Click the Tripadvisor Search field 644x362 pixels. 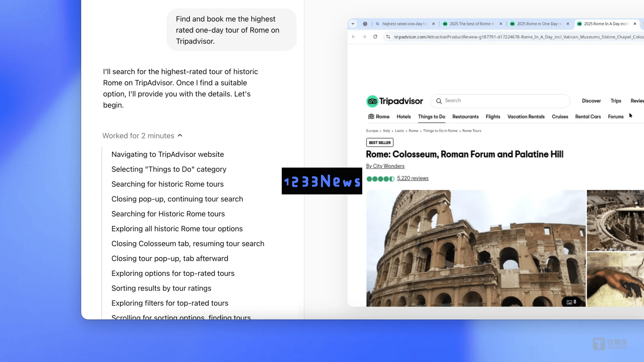(x=500, y=101)
